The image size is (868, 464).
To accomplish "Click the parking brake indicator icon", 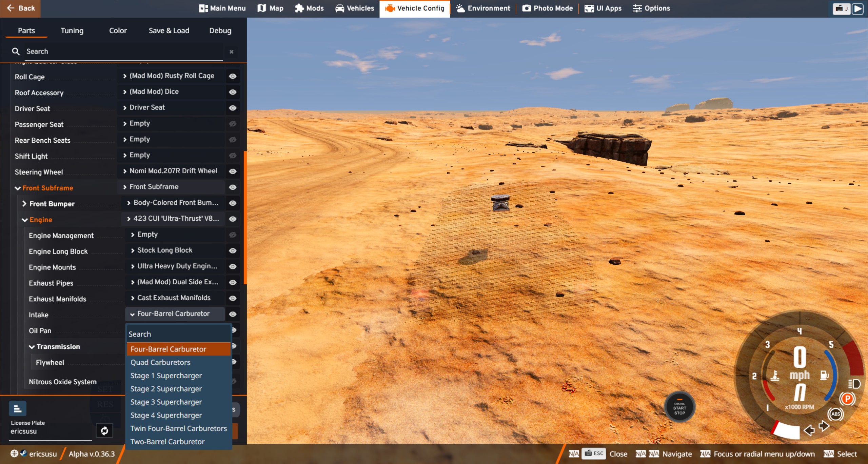I will [x=847, y=399].
